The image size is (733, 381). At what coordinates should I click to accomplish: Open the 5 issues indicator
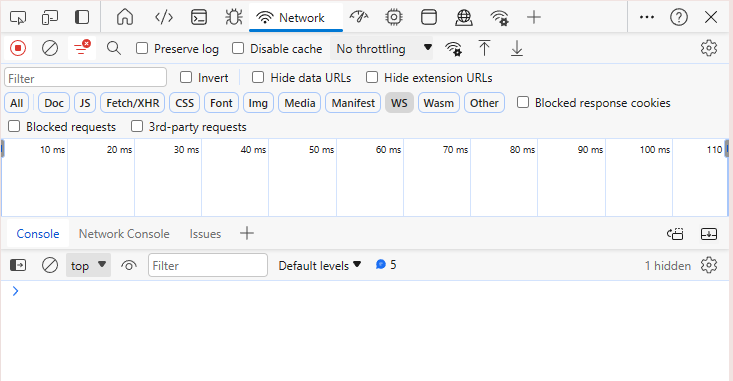coord(386,265)
